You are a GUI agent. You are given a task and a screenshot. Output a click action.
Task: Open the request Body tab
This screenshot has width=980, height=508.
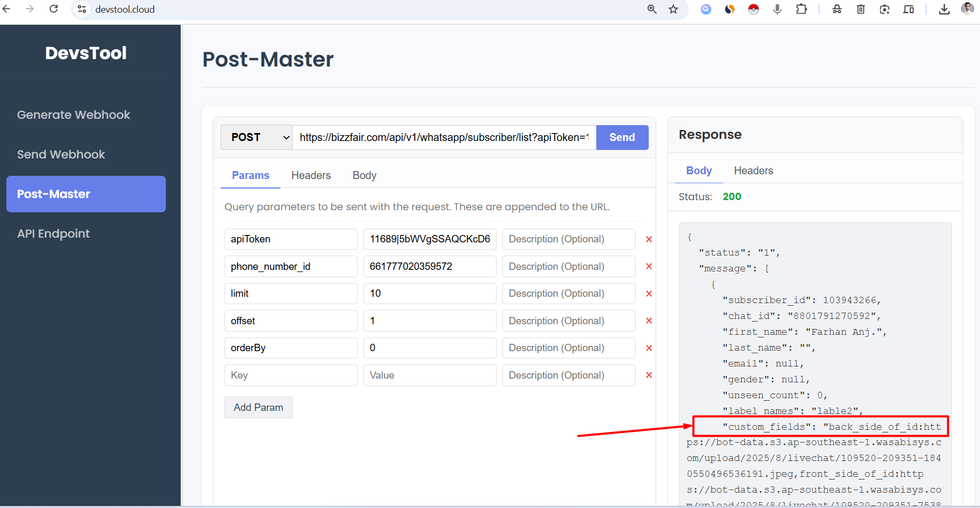(x=364, y=175)
